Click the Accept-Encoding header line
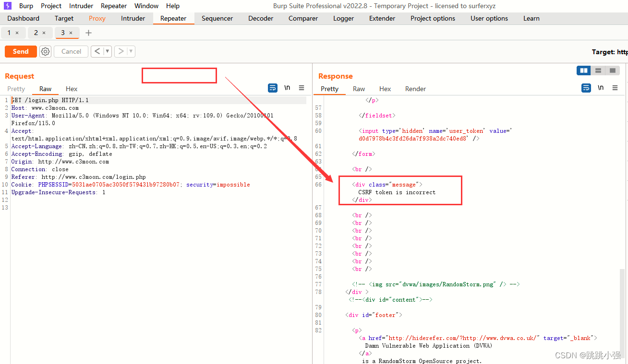 click(x=62, y=154)
